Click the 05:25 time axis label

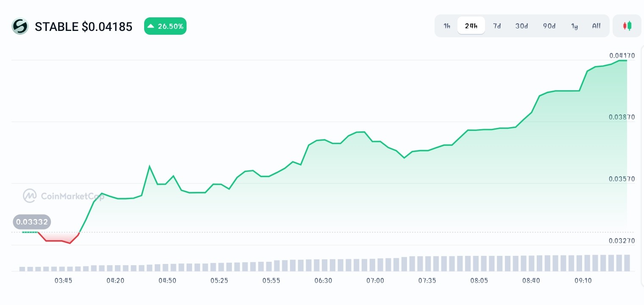[219, 280]
